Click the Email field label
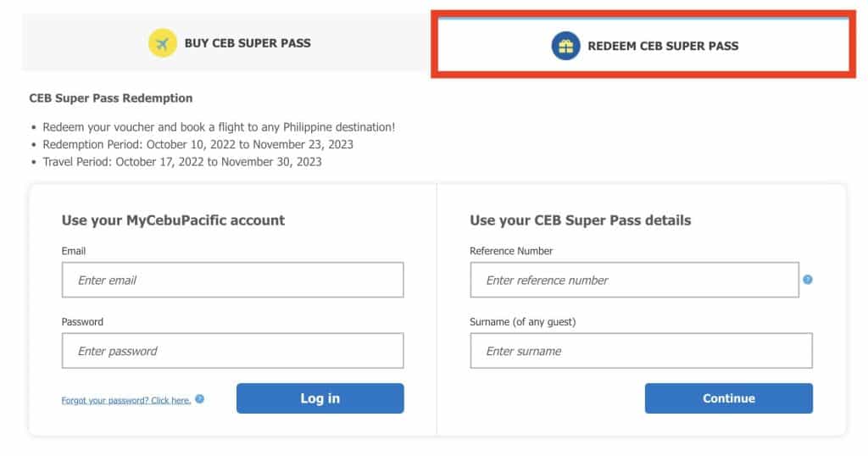The height and width of the screenshot is (456, 868). [x=74, y=251]
